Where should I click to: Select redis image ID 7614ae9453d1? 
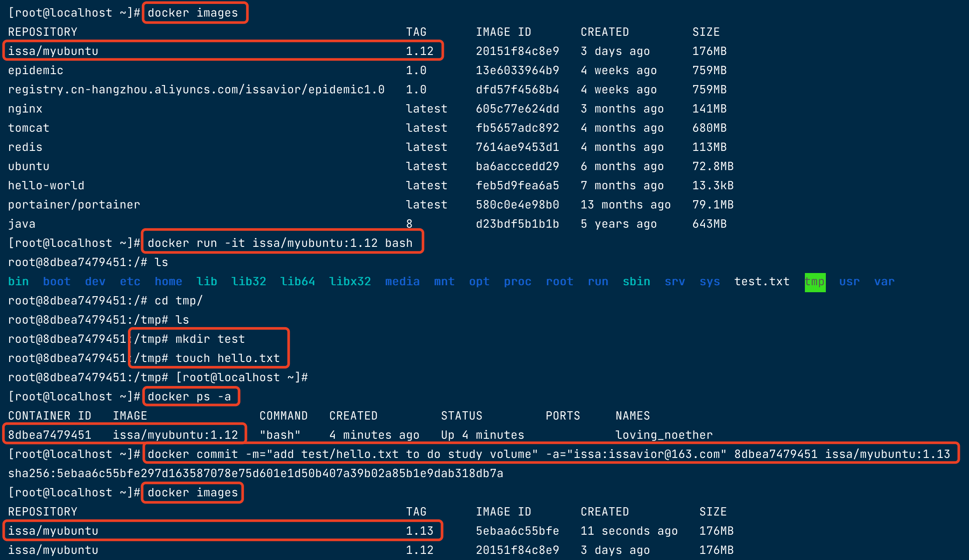tap(517, 147)
